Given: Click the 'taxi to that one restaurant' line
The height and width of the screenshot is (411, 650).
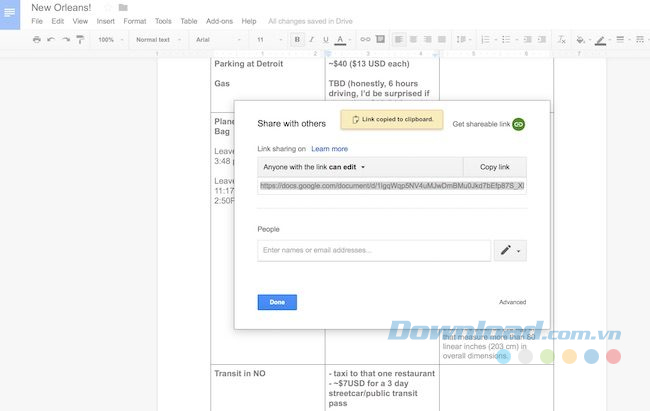Looking at the screenshot, I should point(382,373).
